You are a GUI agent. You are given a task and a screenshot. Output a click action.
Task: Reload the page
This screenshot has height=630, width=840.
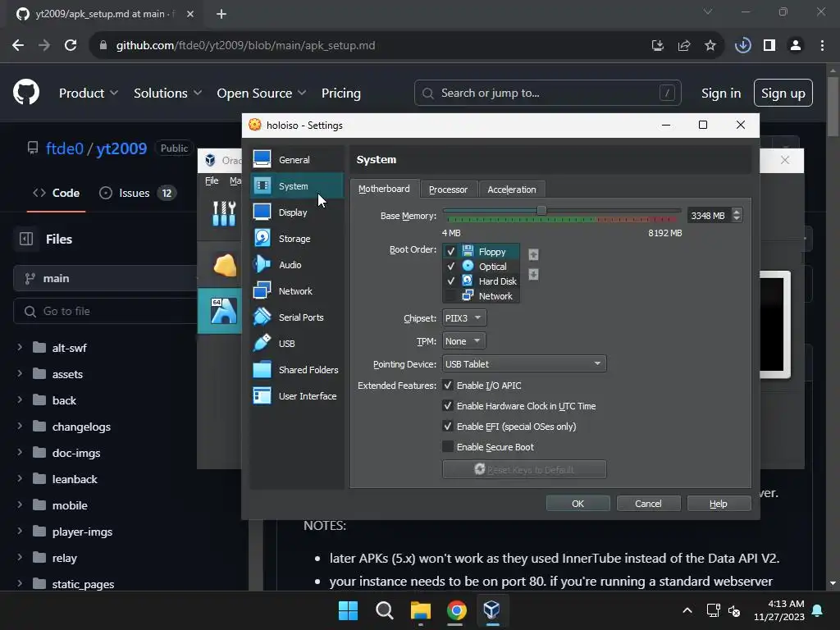(71, 46)
